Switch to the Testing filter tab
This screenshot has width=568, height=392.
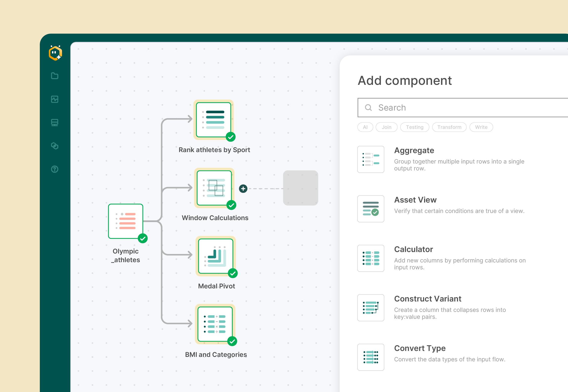414,127
